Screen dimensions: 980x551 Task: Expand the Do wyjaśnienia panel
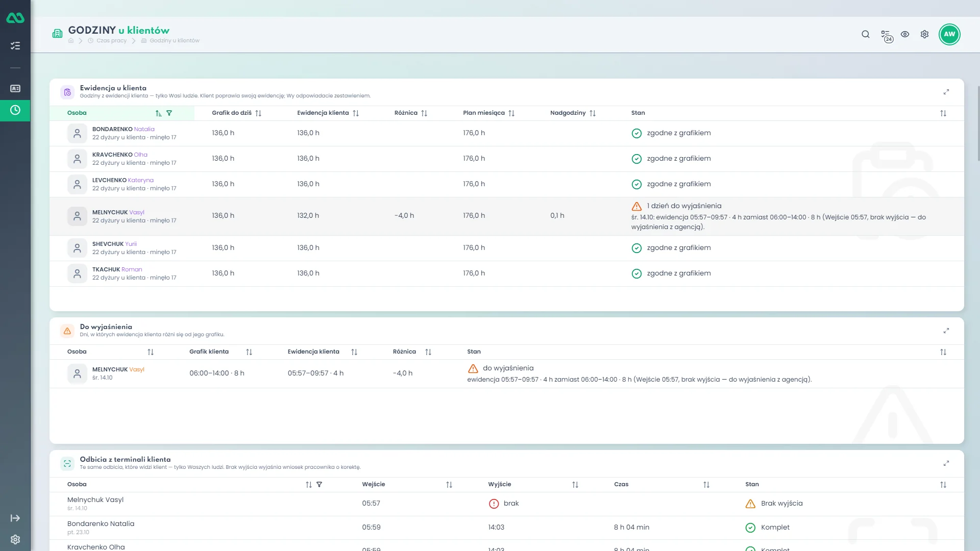[x=946, y=331]
